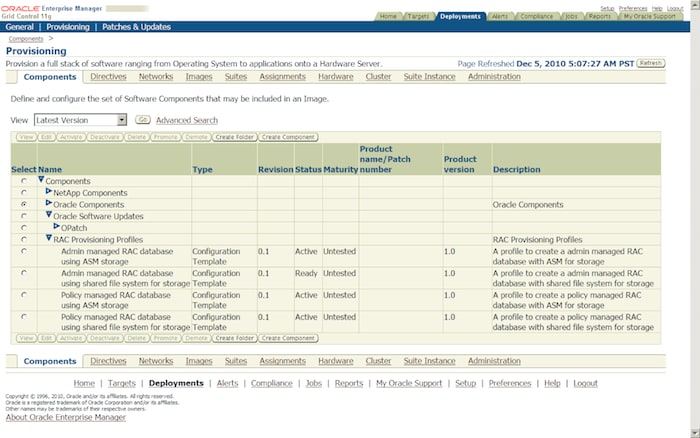
Task: Switch to the top Administration tab
Action: [494, 77]
